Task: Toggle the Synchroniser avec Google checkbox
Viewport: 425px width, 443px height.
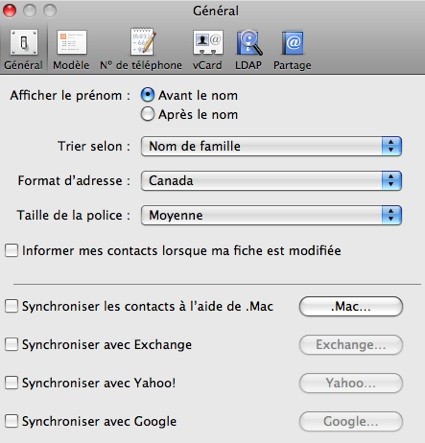Action: [11, 421]
